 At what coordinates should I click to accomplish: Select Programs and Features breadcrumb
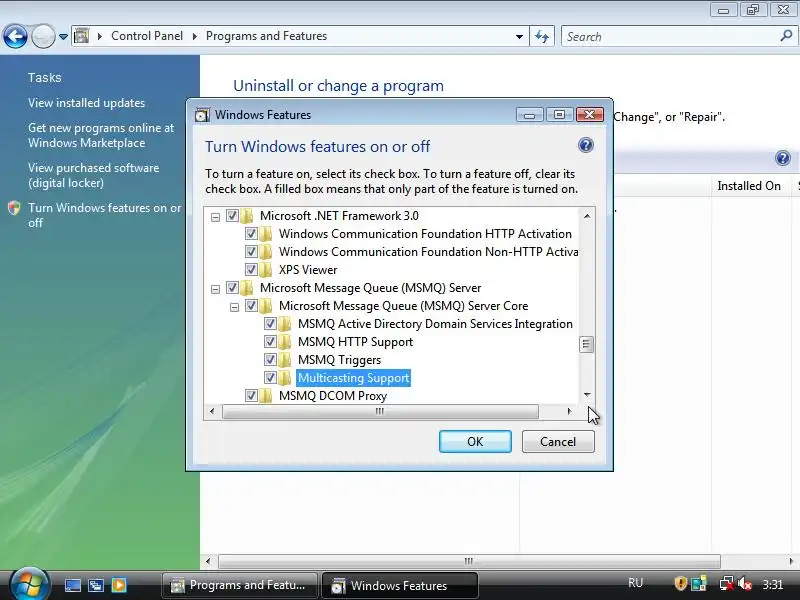click(x=266, y=36)
